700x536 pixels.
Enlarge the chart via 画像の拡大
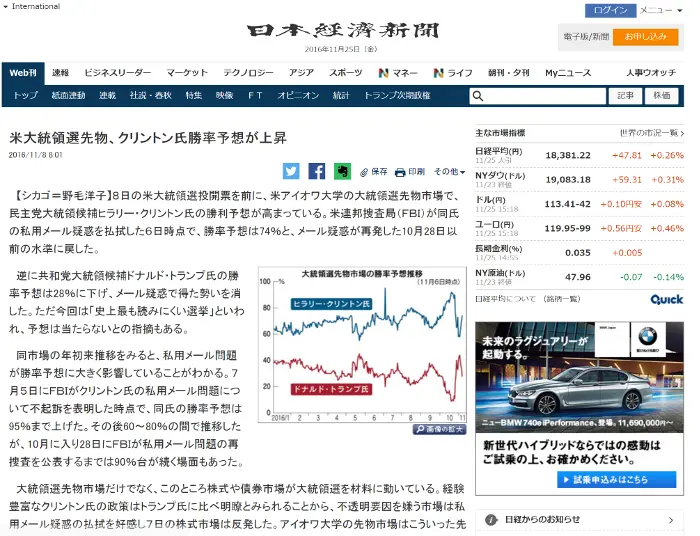point(439,428)
